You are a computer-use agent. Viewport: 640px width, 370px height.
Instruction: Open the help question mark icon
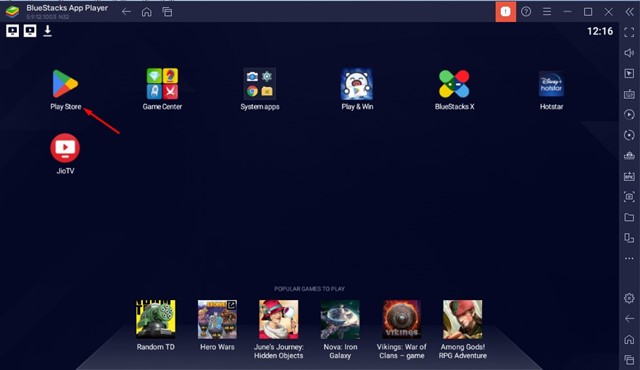coord(526,11)
